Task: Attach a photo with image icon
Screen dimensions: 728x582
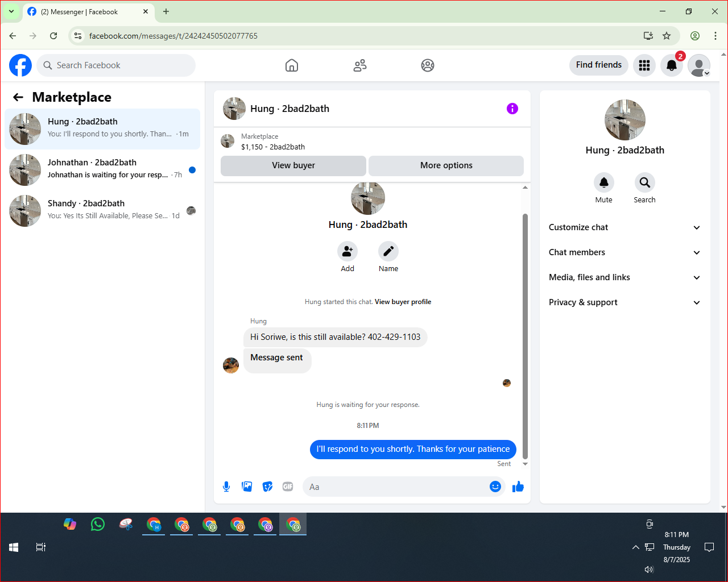Action: 247,487
